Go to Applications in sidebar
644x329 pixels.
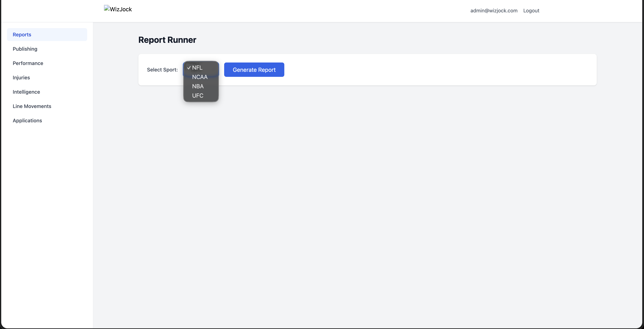click(47, 121)
